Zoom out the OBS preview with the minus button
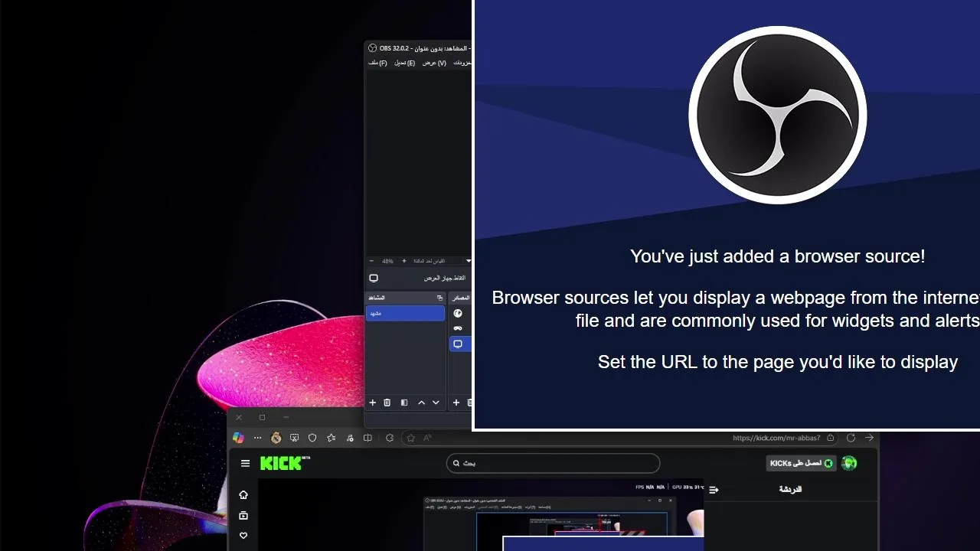 tap(372, 261)
